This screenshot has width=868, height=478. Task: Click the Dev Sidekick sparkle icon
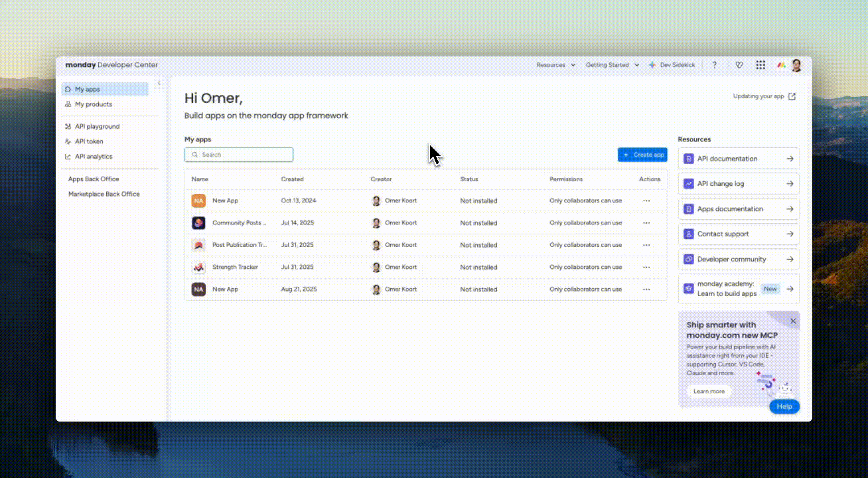click(x=652, y=65)
